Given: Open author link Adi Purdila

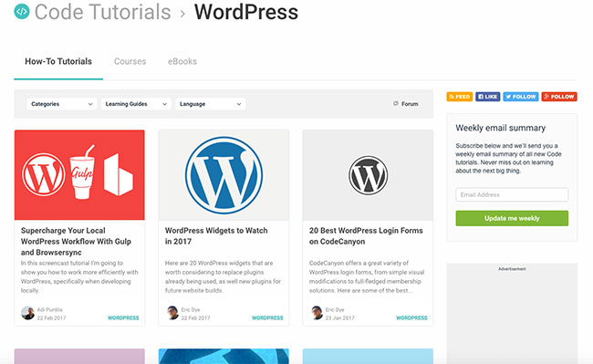Looking at the screenshot, I should tap(49, 309).
